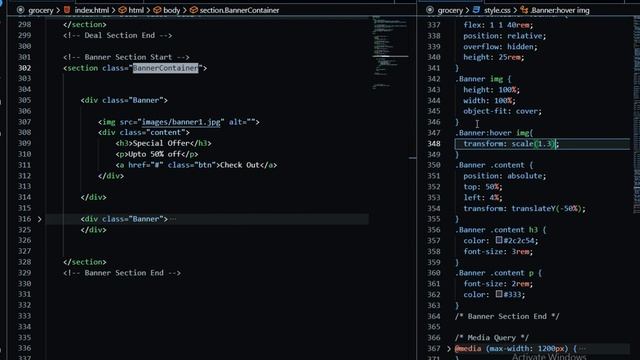
Task: Click the '/* Media Query */' comment
Action: [x=492, y=338]
